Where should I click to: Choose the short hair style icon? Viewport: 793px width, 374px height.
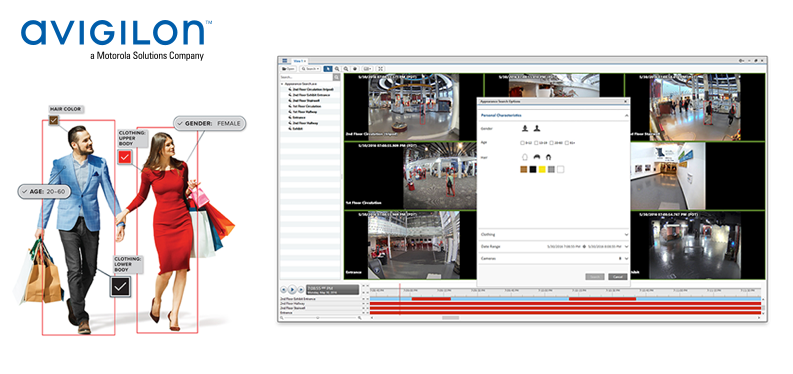537,157
